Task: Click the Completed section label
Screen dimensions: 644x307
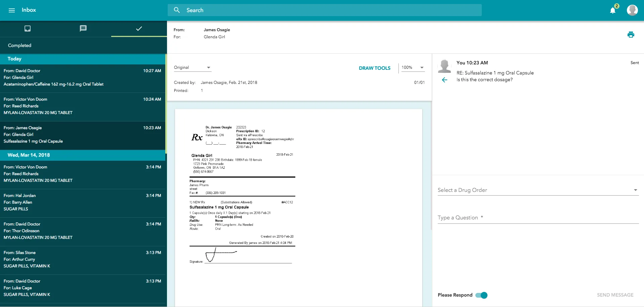Action: click(x=19, y=45)
